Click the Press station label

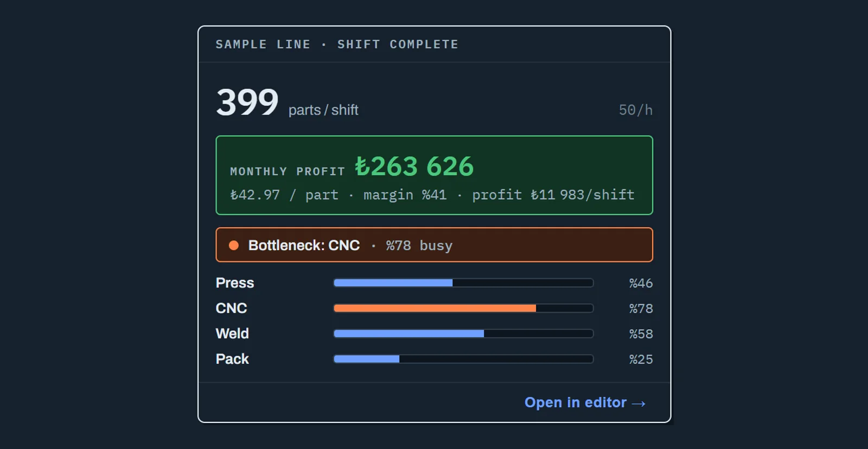[235, 283]
